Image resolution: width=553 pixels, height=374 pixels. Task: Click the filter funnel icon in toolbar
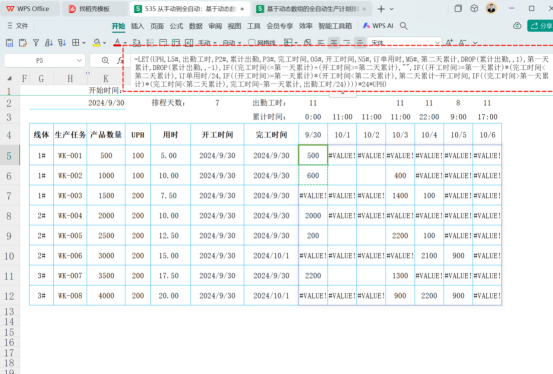pos(36,43)
